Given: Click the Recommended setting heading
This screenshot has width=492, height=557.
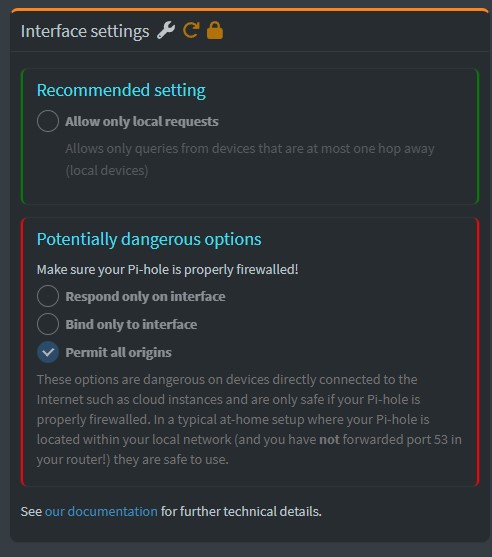Looking at the screenshot, I should (121, 90).
